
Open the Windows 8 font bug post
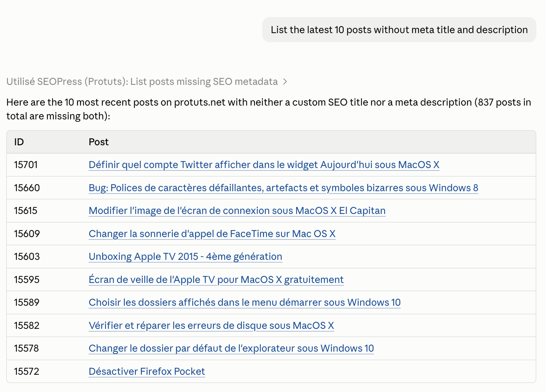tap(283, 188)
